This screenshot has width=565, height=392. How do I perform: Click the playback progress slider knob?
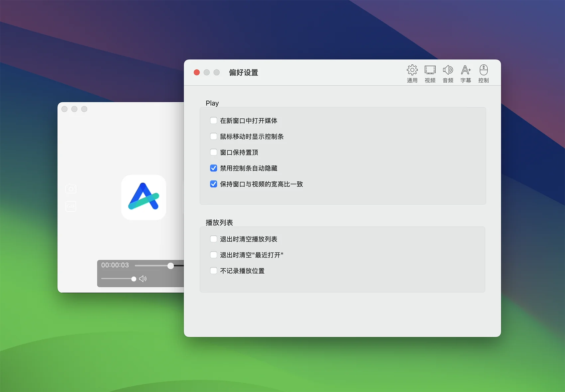(x=170, y=266)
